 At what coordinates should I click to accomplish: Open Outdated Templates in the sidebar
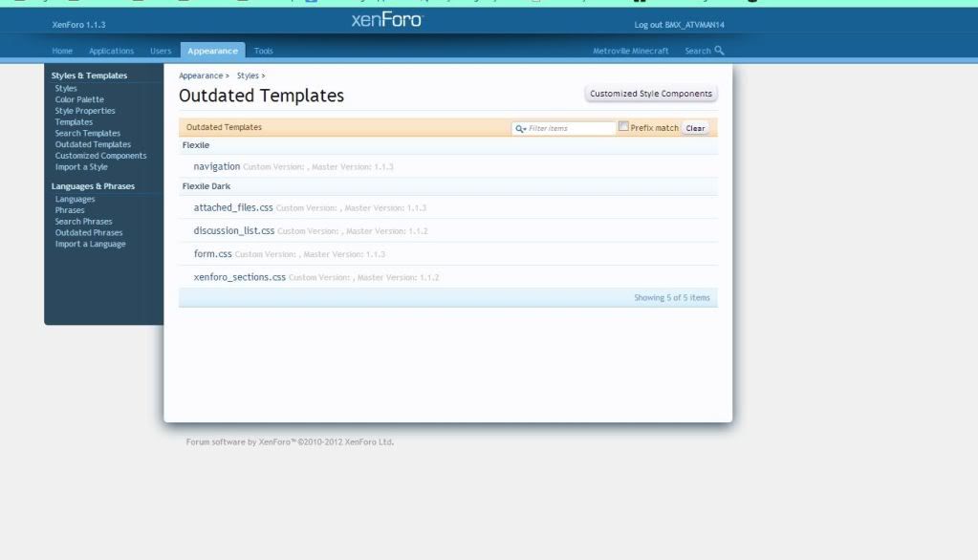pos(93,144)
